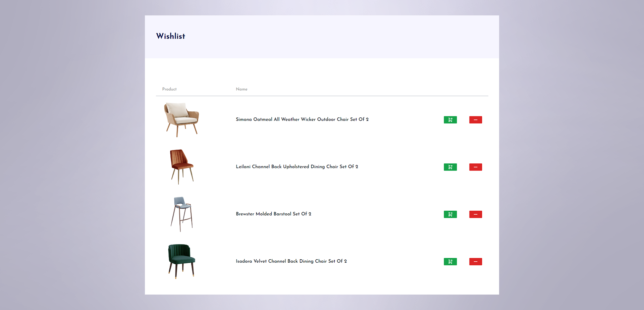This screenshot has width=644, height=310.
Task: Open Brewster Molded Barstool product page
Action: [x=273, y=214]
